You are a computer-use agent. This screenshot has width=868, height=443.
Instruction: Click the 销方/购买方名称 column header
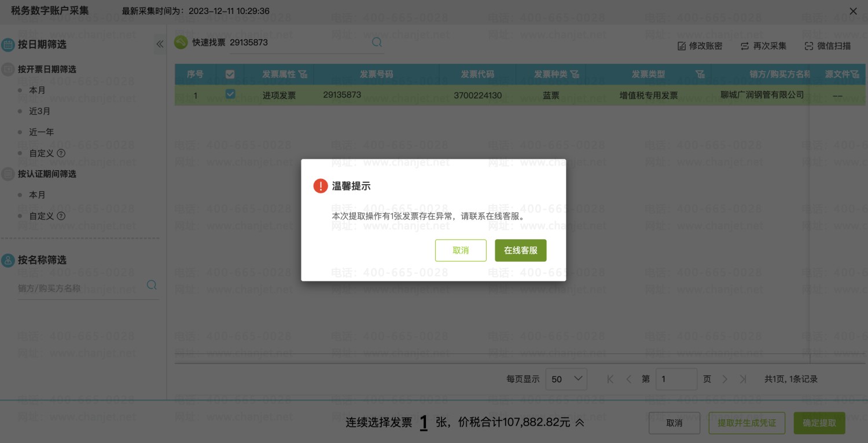tap(779, 74)
